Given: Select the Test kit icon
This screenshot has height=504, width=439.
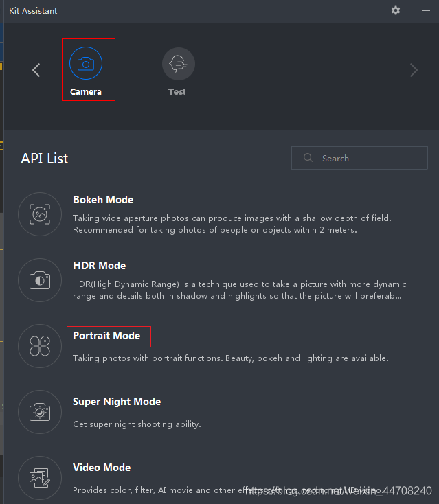Looking at the screenshot, I should pos(179,64).
